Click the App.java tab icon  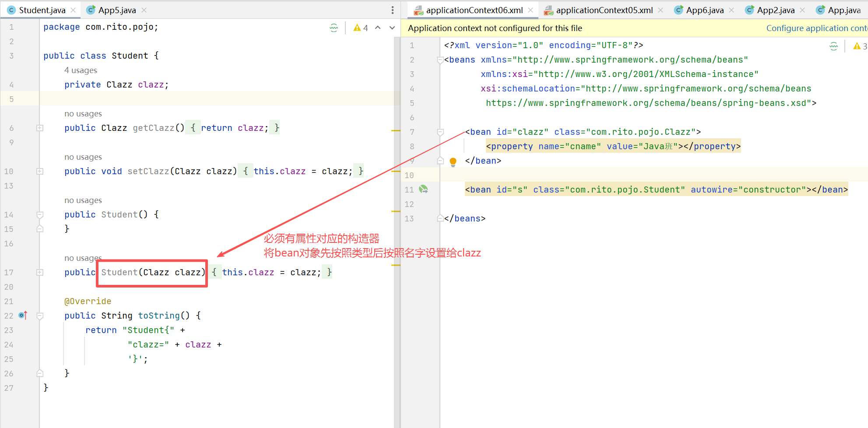coord(820,10)
